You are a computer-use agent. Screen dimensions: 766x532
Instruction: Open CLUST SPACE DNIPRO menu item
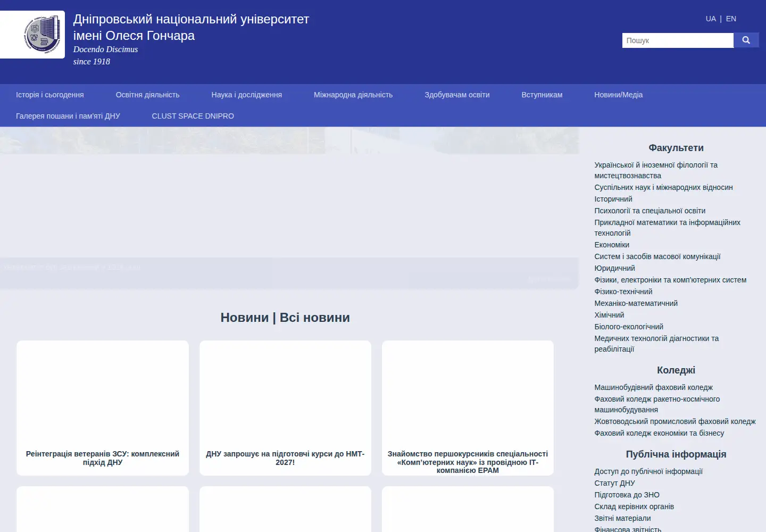tap(193, 116)
